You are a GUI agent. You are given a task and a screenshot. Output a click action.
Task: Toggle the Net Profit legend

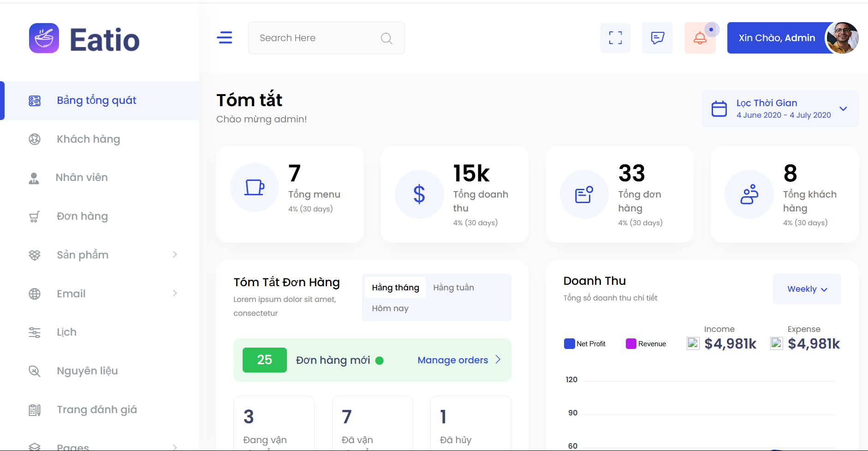pyautogui.click(x=585, y=344)
